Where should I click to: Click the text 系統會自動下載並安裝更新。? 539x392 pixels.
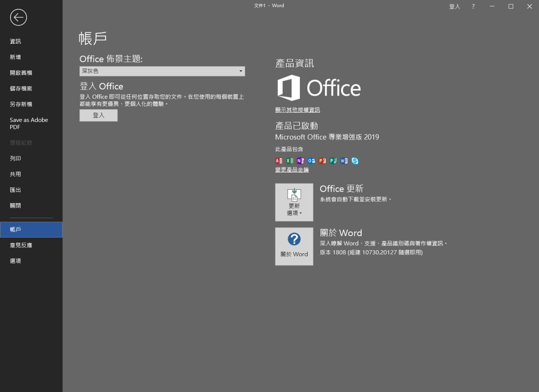pyautogui.click(x=356, y=199)
